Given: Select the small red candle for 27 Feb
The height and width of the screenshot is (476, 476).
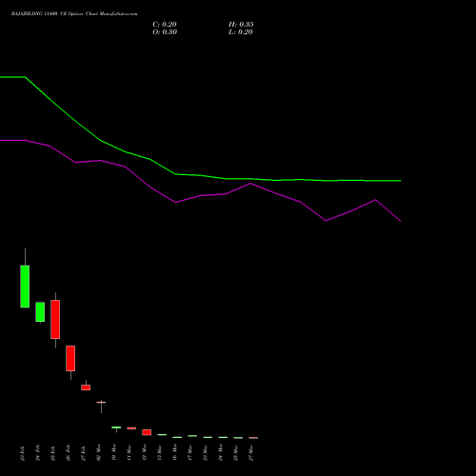Looking at the screenshot, I should click(x=86, y=387).
